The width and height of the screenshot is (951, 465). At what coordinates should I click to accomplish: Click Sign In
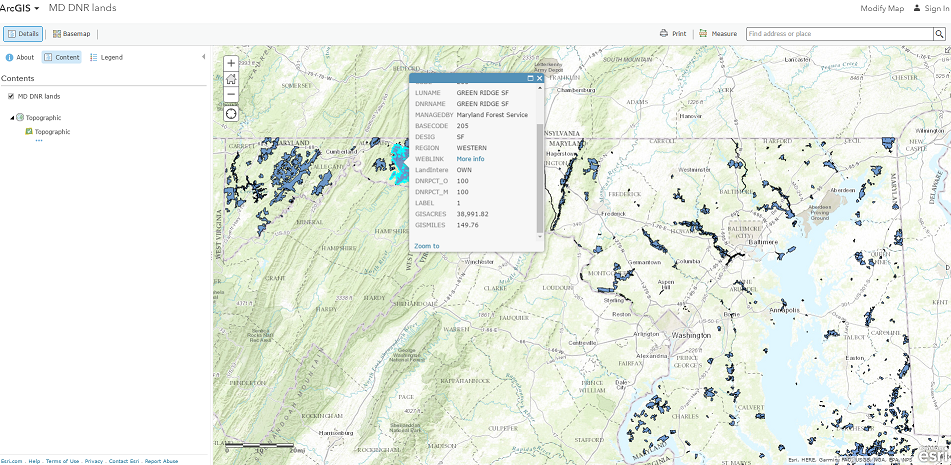click(937, 8)
